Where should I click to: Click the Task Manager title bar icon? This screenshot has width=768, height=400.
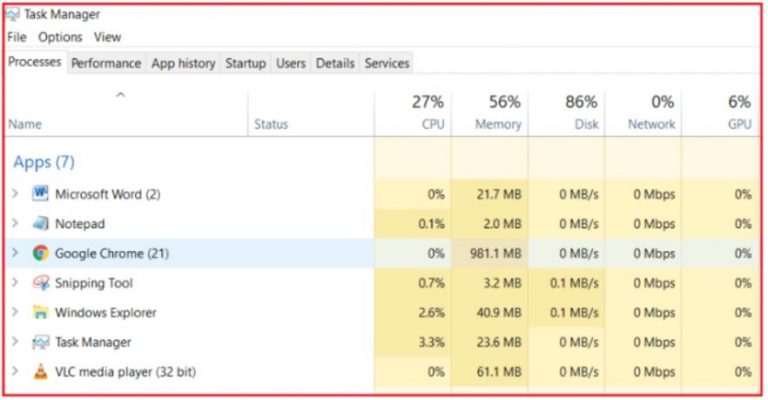tap(13, 15)
